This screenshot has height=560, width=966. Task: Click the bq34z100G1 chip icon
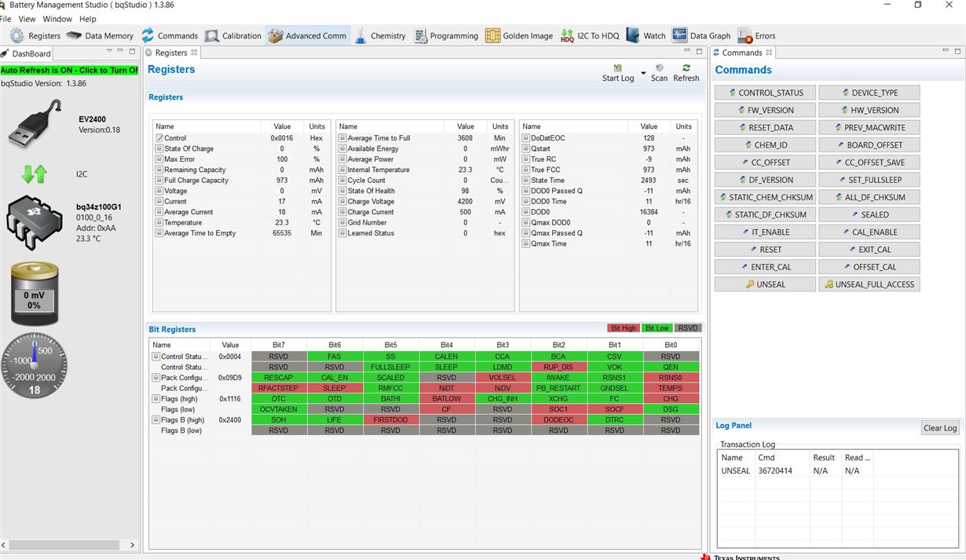[x=34, y=222]
